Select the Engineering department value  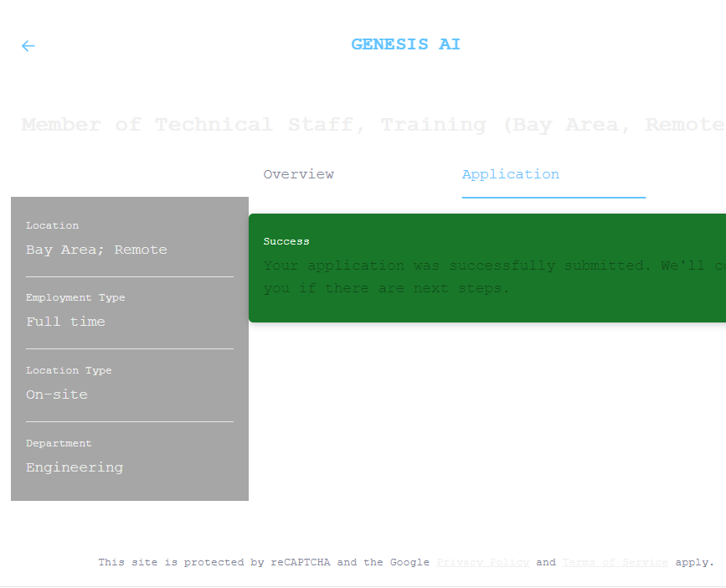75,467
